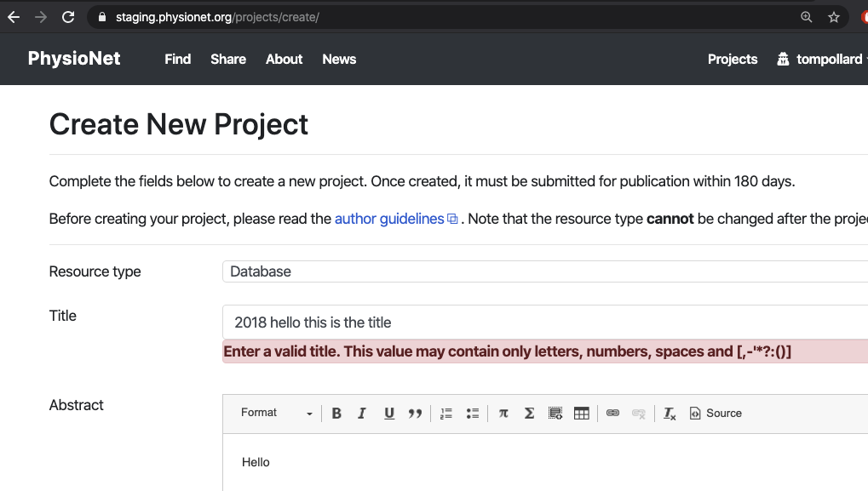Open the News page from the navbar
Viewport: 868px width, 491px height.
click(x=338, y=59)
